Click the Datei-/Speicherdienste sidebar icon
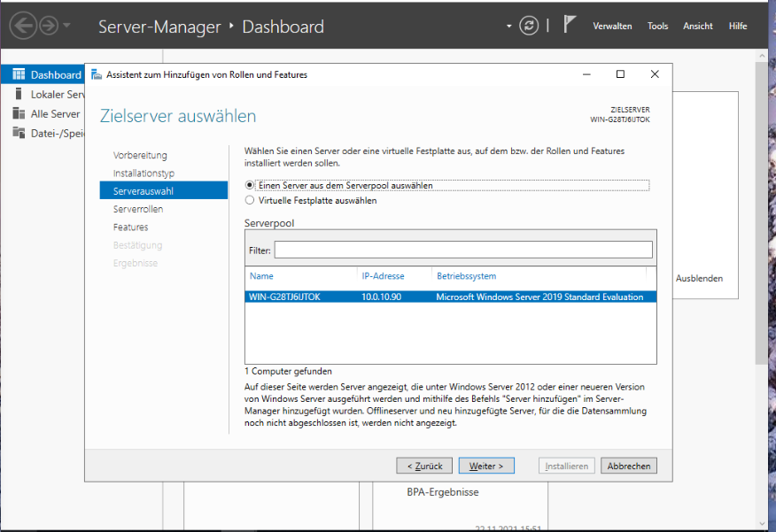 [19, 133]
